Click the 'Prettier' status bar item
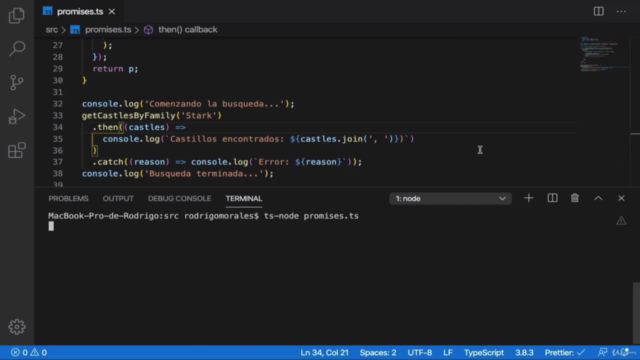This screenshot has height=360, width=640. point(564,352)
